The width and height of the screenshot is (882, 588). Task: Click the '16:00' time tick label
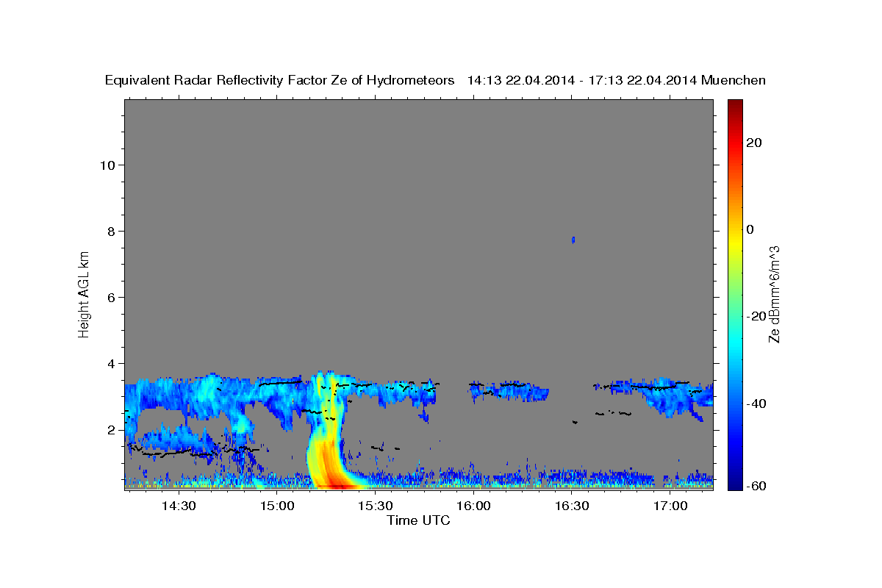pos(473,506)
